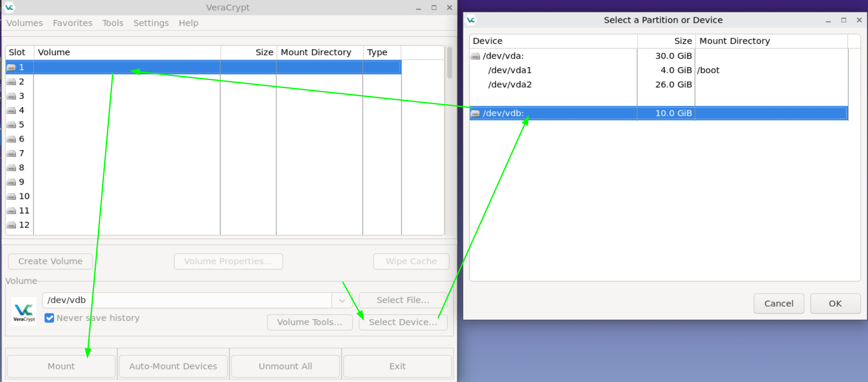
Task: Select slot 12 drive icon
Action: pos(11,225)
